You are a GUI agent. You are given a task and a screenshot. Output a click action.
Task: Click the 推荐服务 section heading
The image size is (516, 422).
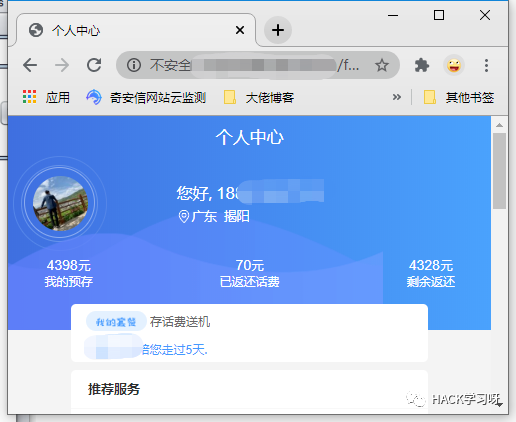(x=114, y=389)
